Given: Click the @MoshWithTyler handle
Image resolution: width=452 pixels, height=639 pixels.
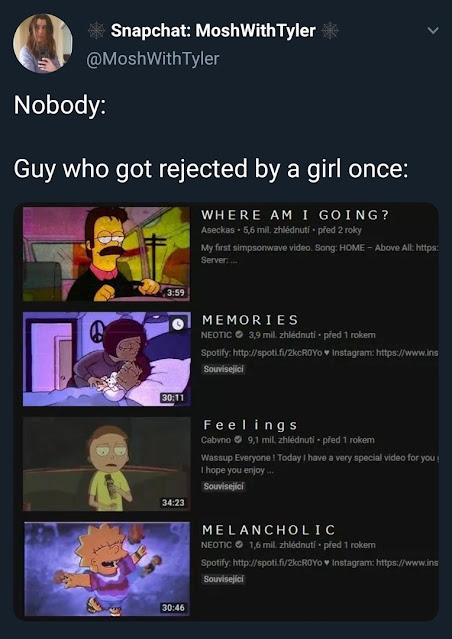Looking at the screenshot, I should tap(152, 59).
